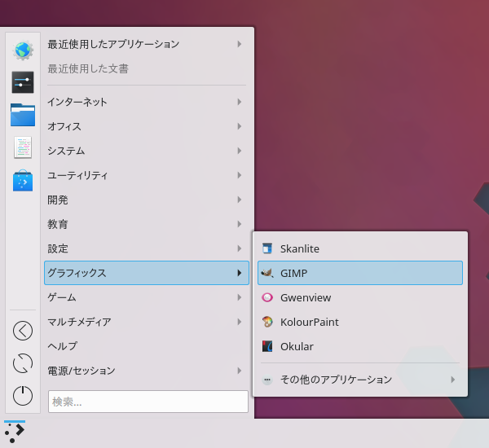Open the 教育 category

click(147, 224)
